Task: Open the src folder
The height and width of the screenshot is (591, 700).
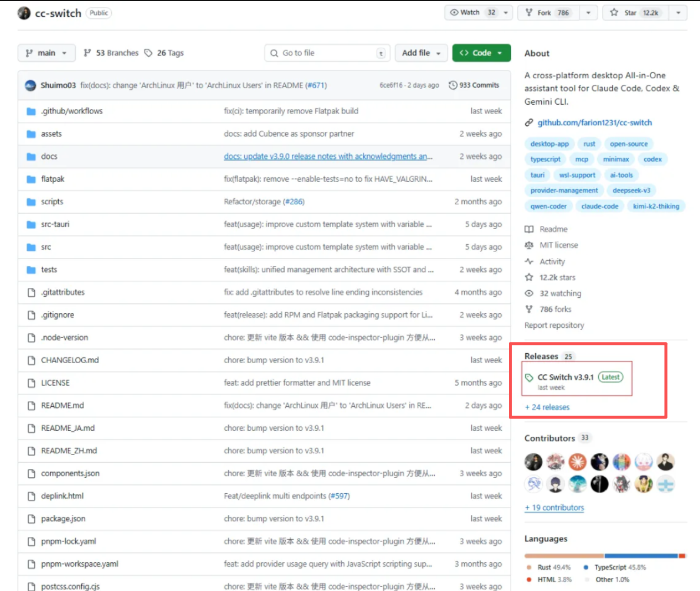Action: coord(46,247)
